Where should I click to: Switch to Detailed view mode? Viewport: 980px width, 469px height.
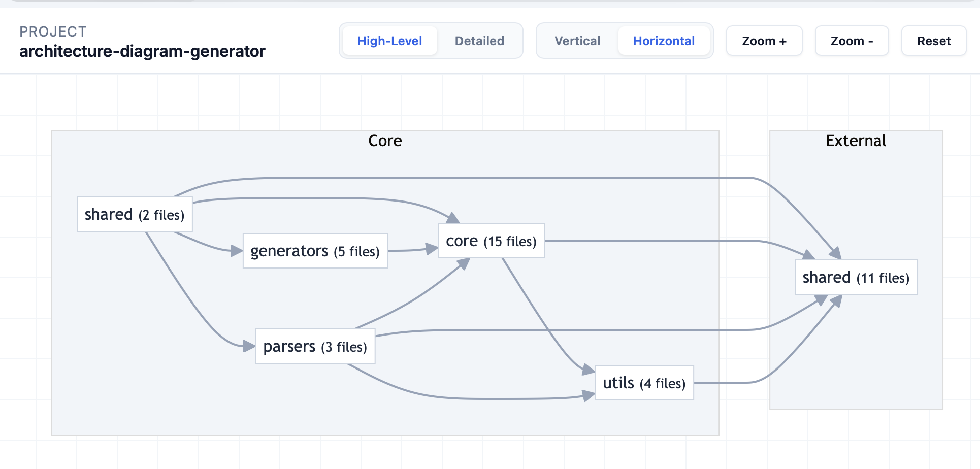[479, 41]
